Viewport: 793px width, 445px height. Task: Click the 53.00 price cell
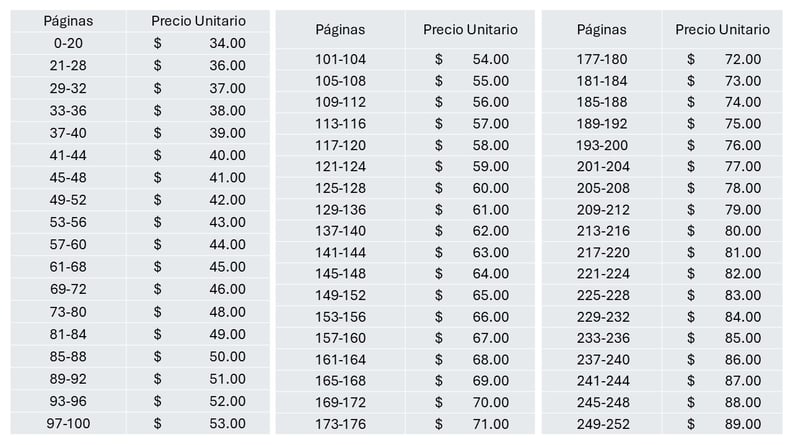[x=198, y=423]
